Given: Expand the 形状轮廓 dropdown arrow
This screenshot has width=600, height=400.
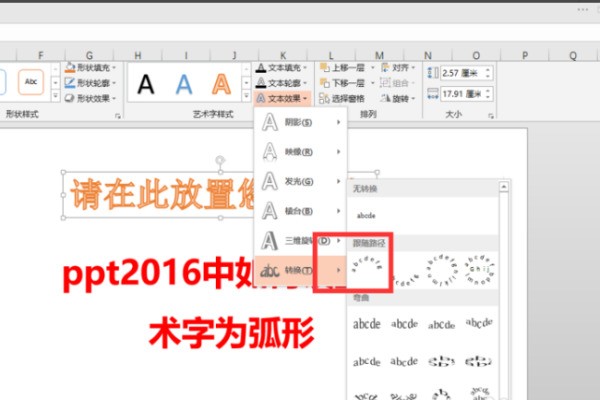Looking at the screenshot, I should pyautogui.click(x=114, y=83).
